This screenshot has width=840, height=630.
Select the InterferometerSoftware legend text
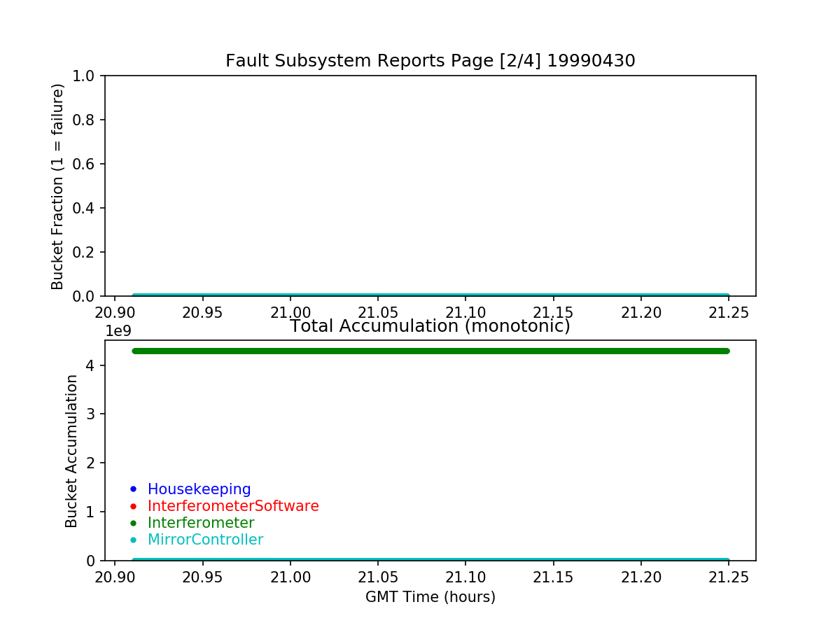point(233,506)
